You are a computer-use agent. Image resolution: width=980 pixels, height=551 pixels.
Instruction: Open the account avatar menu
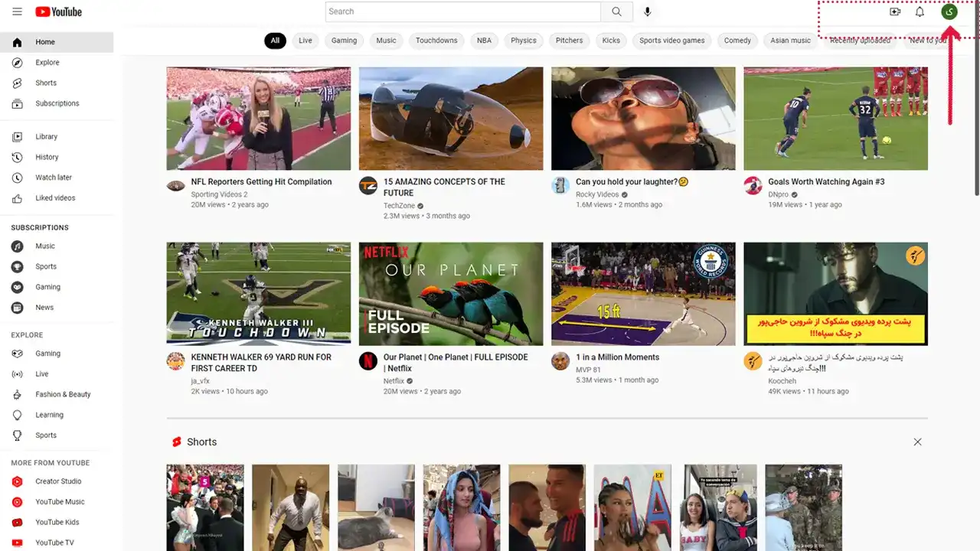[949, 11]
